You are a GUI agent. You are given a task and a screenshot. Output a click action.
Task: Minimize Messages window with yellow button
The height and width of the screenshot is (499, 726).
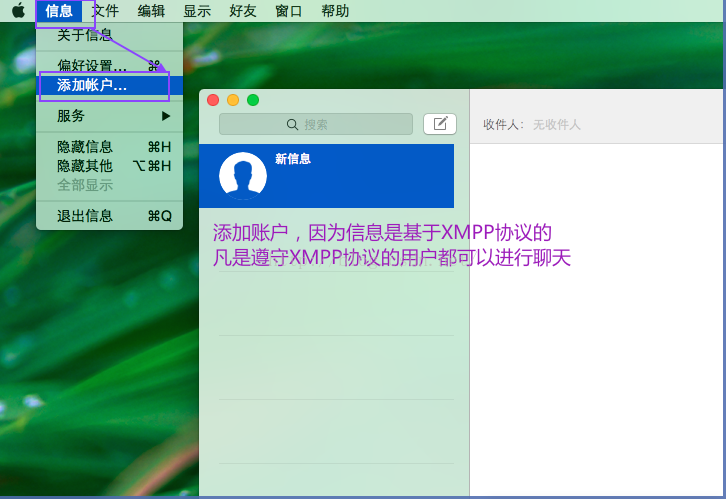[x=233, y=100]
